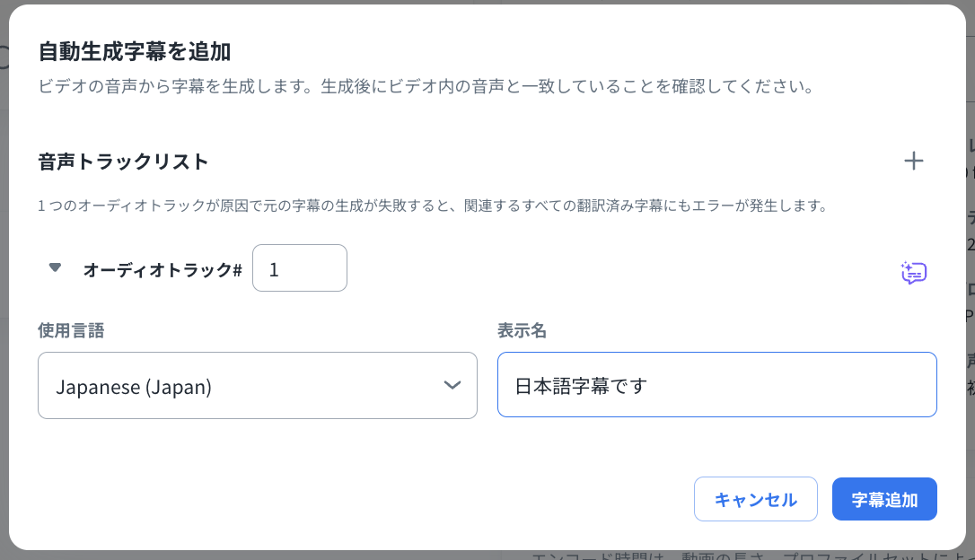
Task: Click the オーディオトラック# label text
Action: point(162,269)
